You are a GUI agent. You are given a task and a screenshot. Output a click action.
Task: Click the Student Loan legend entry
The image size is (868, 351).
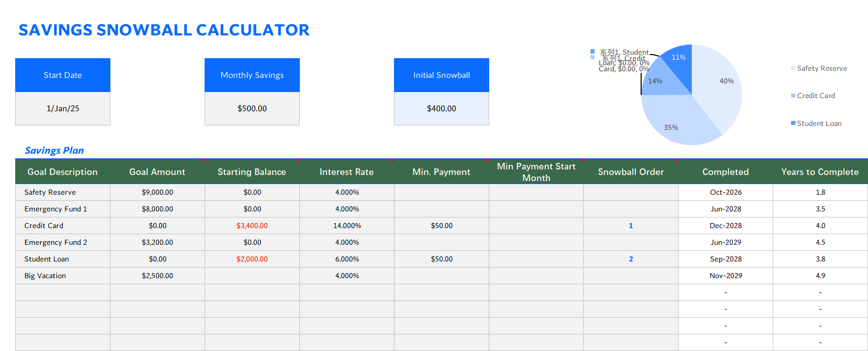coord(816,123)
